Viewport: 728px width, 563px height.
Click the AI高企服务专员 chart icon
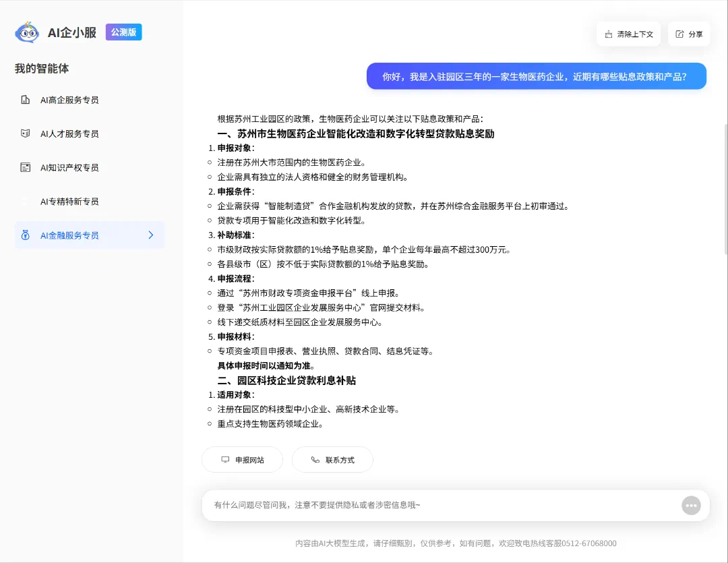(26, 100)
